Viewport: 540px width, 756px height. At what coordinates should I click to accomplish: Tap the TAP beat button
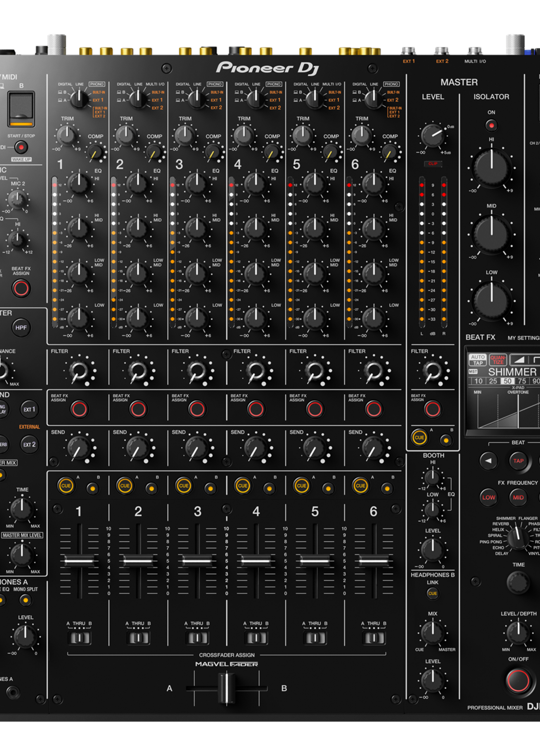coord(518,461)
